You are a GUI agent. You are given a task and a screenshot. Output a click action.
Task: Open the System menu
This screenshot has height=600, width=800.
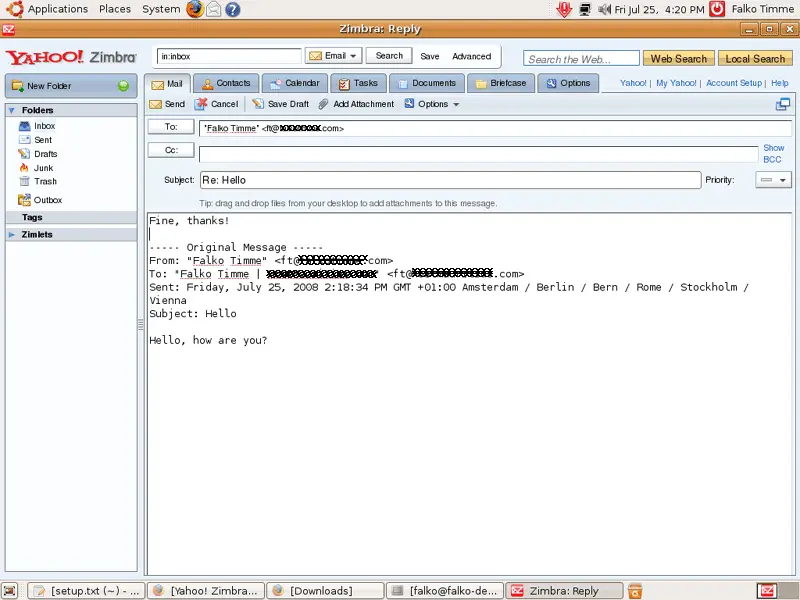pos(161,9)
